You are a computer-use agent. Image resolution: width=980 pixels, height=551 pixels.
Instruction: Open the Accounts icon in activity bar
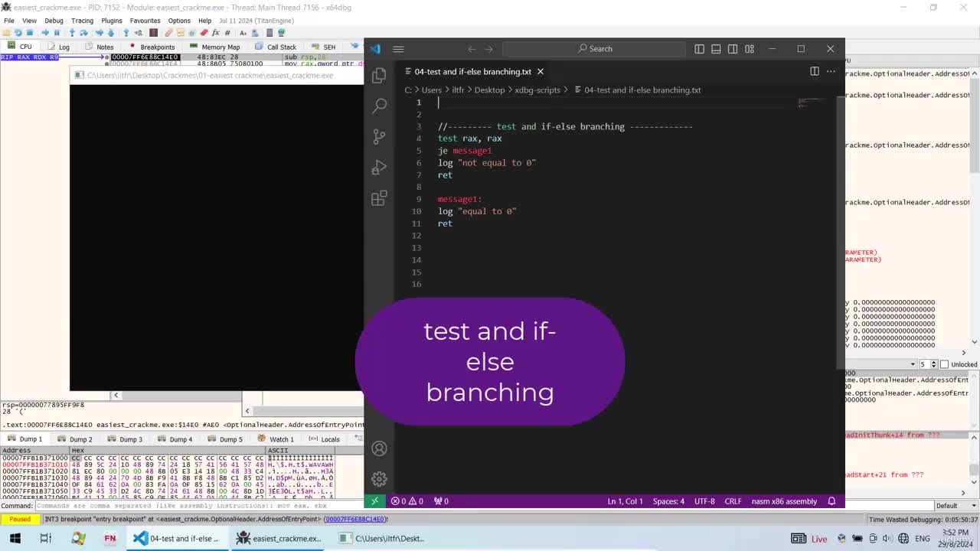click(x=379, y=448)
